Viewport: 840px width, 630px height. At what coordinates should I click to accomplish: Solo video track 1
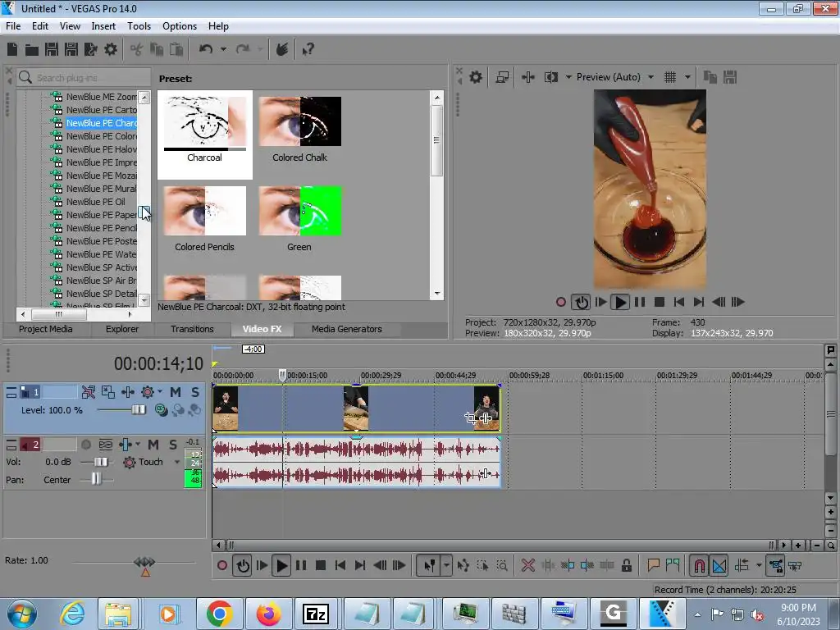[x=195, y=392]
